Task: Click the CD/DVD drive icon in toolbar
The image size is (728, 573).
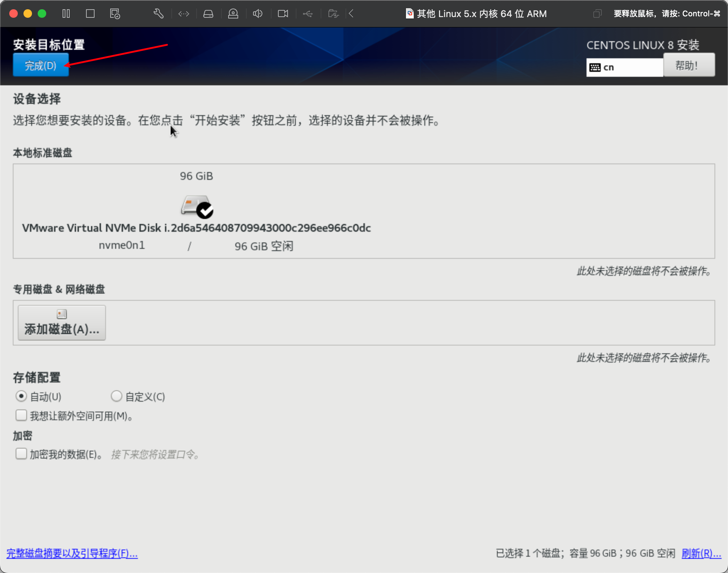Action: (233, 14)
